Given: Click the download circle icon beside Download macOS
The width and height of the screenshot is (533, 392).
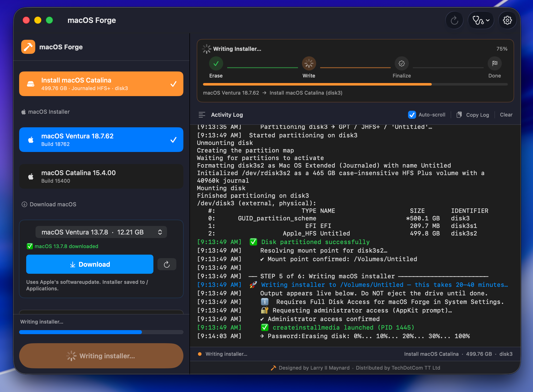Looking at the screenshot, I should (x=24, y=204).
